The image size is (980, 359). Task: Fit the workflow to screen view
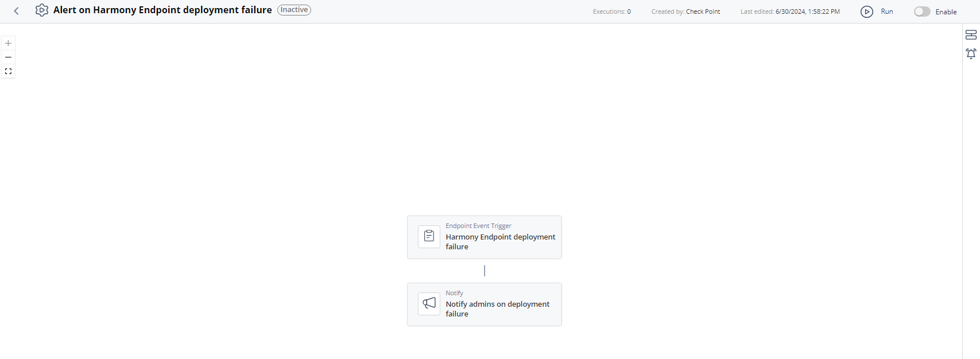tap(8, 71)
